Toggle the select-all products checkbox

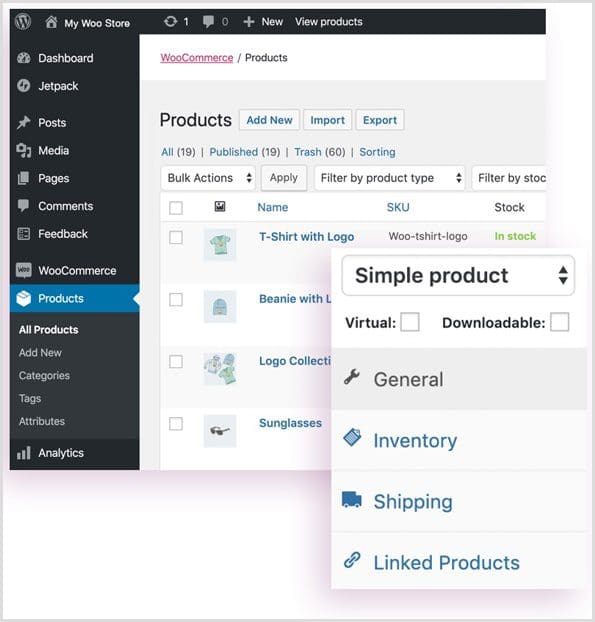pyautogui.click(x=176, y=207)
